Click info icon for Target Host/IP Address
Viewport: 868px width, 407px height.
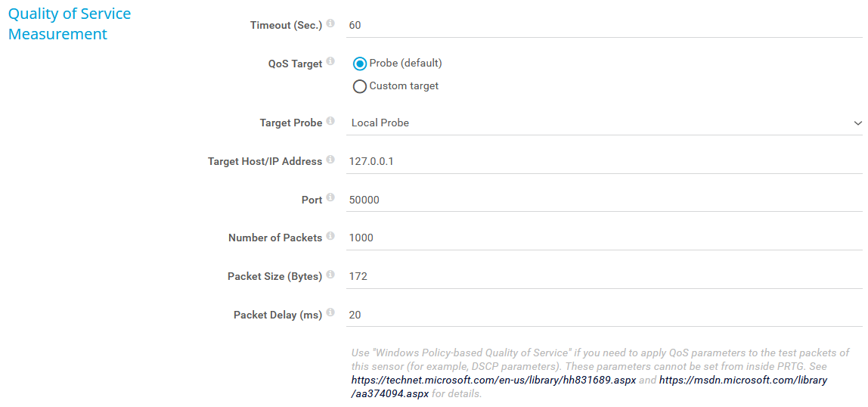coord(330,160)
